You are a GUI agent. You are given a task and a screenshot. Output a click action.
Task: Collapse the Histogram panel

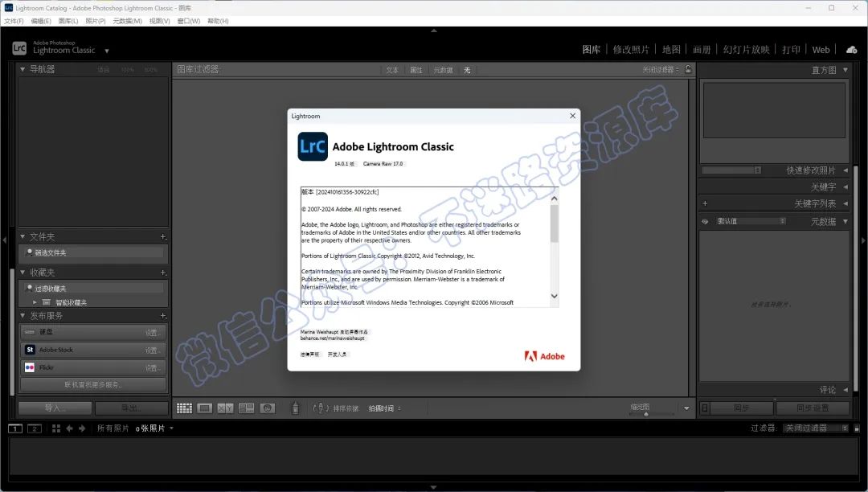(x=845, y=70)
